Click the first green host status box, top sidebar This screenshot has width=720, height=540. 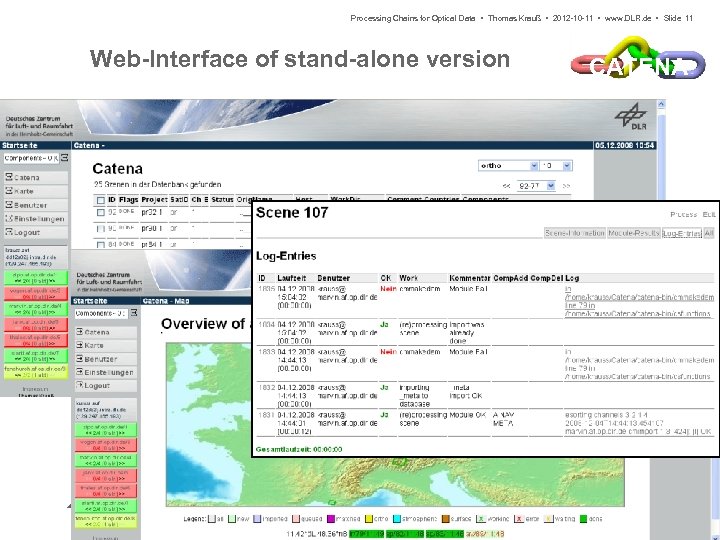pyautogui.click(x=36, y=278)
